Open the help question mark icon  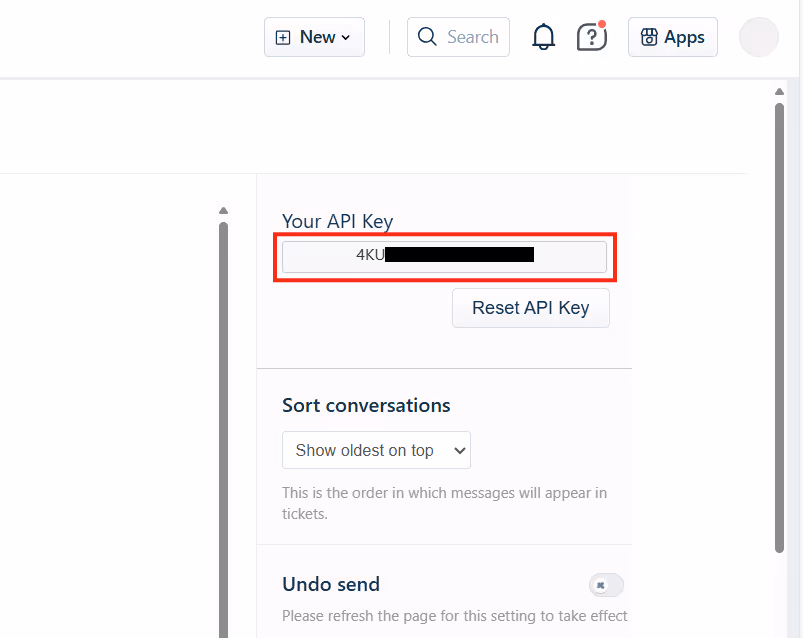(x=591, y=37)
